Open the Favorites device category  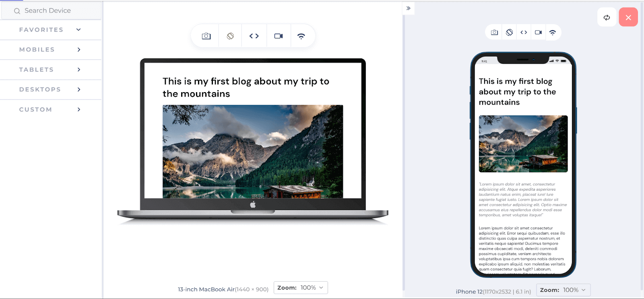(x=51, y=30)
